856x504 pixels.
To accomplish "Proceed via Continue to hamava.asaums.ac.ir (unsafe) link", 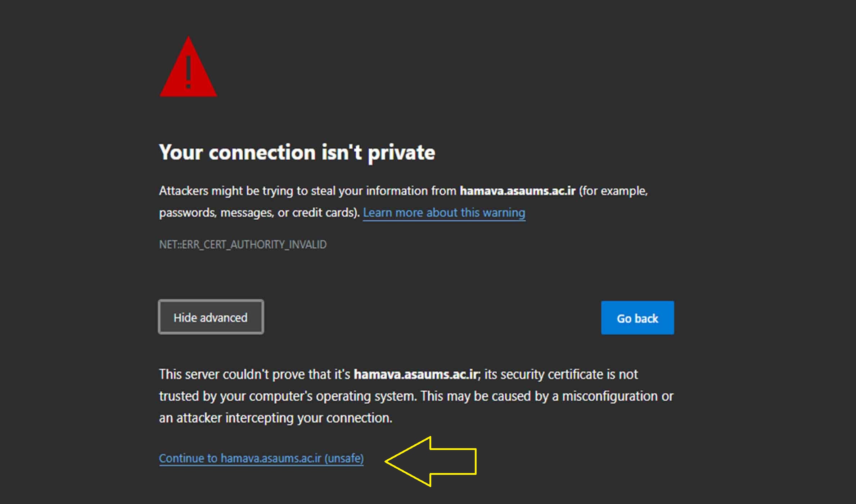I will pos(261,458).
